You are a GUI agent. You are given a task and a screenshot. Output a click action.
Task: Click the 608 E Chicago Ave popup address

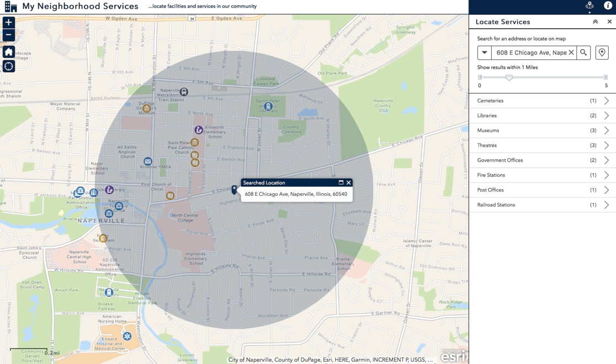pos(296,194)
